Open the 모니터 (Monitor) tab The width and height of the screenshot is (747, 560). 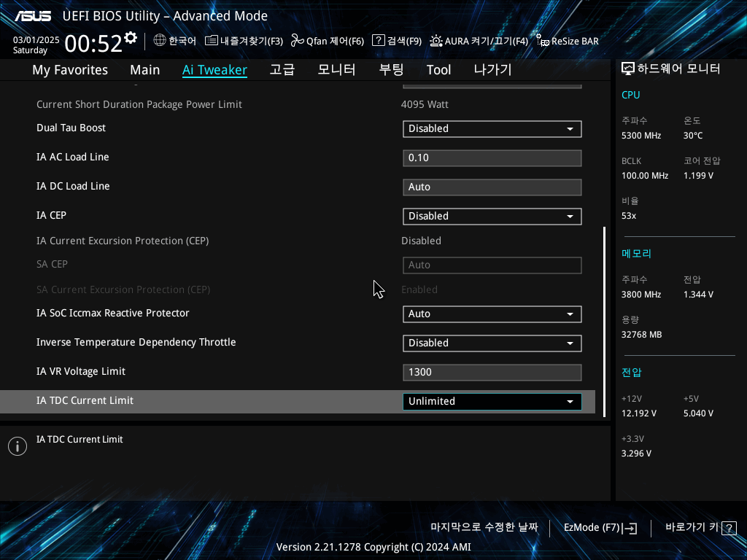click(x=336, y=70)
